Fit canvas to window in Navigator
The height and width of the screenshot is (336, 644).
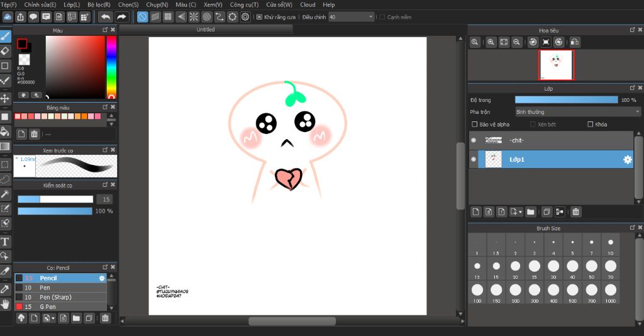pos(504,42)
